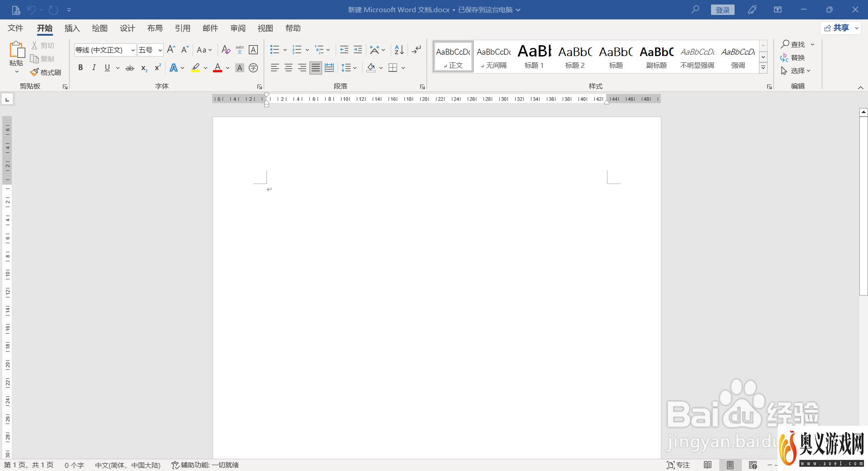Open search magnifier in title bar
This screenshot has width=868, height=471.
[695, 9]
